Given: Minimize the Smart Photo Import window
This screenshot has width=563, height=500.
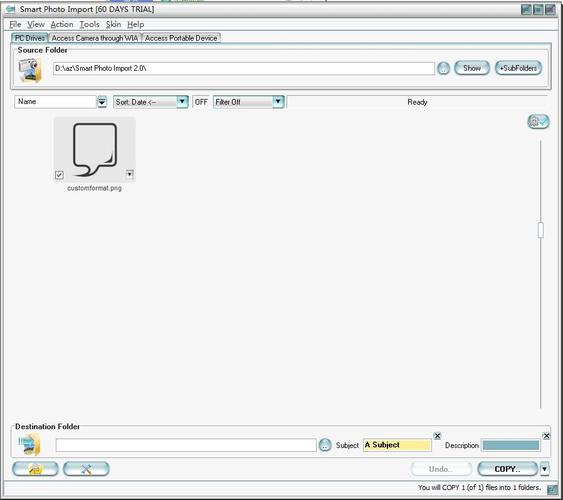Looking at the screenshot, I should 526,10.
